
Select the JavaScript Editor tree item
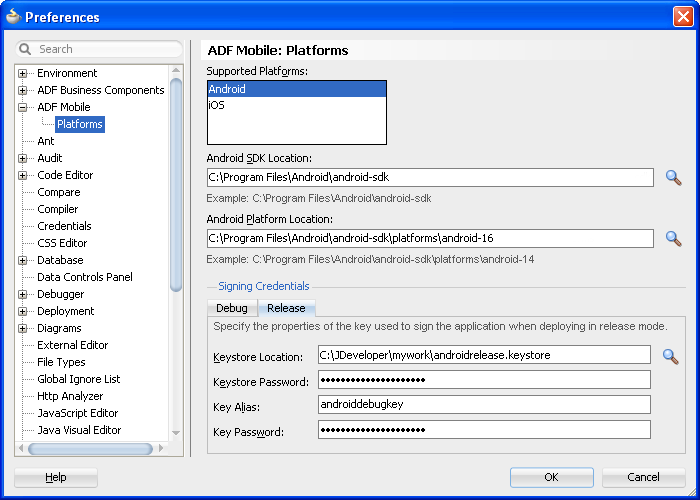78,413
